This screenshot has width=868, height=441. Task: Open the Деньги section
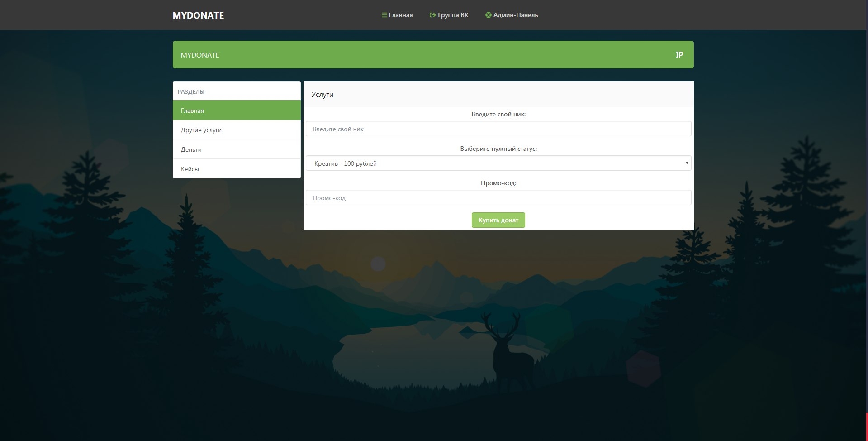[x=237, y=149]
